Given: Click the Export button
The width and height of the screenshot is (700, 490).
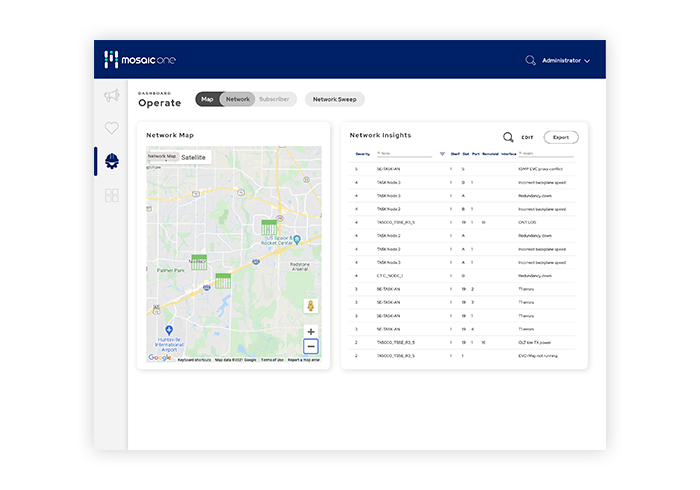Looking at the screenshot, I should pos(560,137).
